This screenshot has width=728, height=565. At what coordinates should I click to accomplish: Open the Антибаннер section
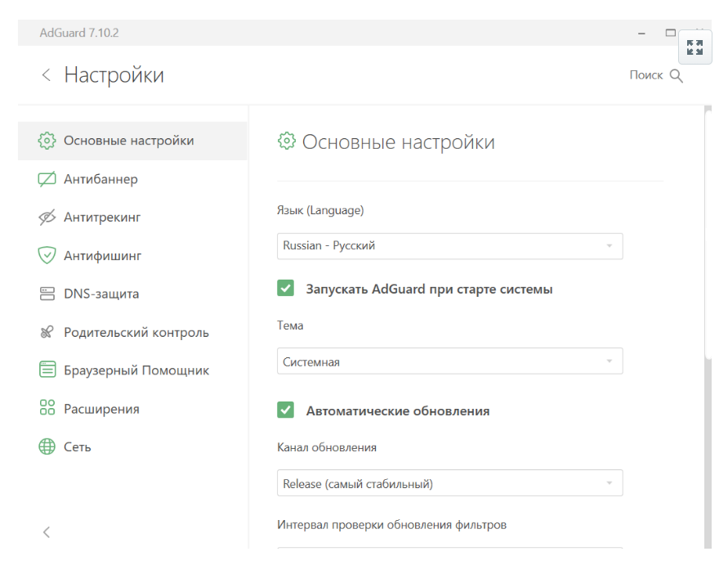132,179
